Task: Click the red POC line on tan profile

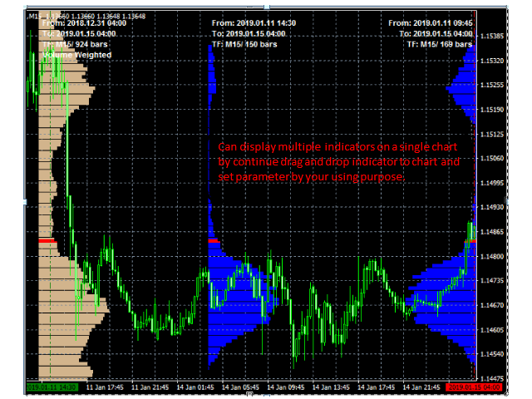Action: point(47,241)
